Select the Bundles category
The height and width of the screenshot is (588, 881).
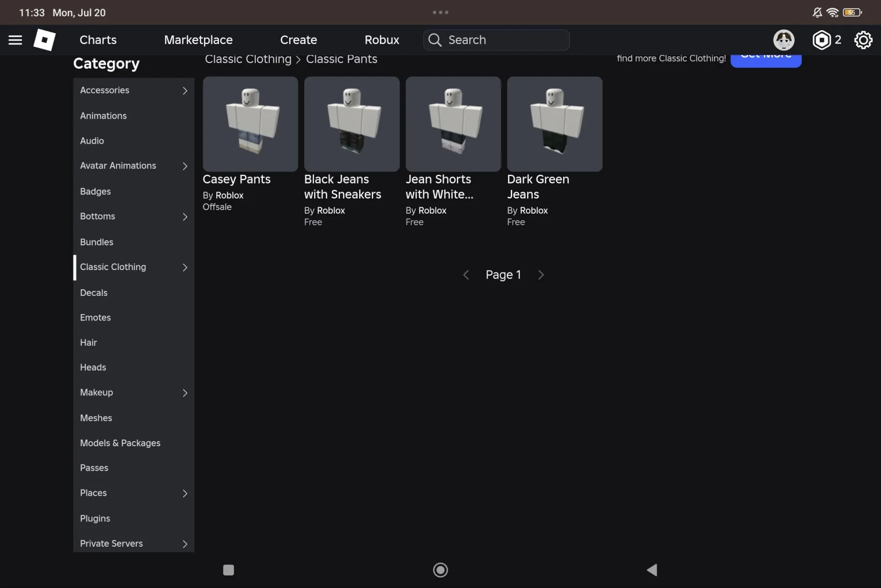[134, 242]
